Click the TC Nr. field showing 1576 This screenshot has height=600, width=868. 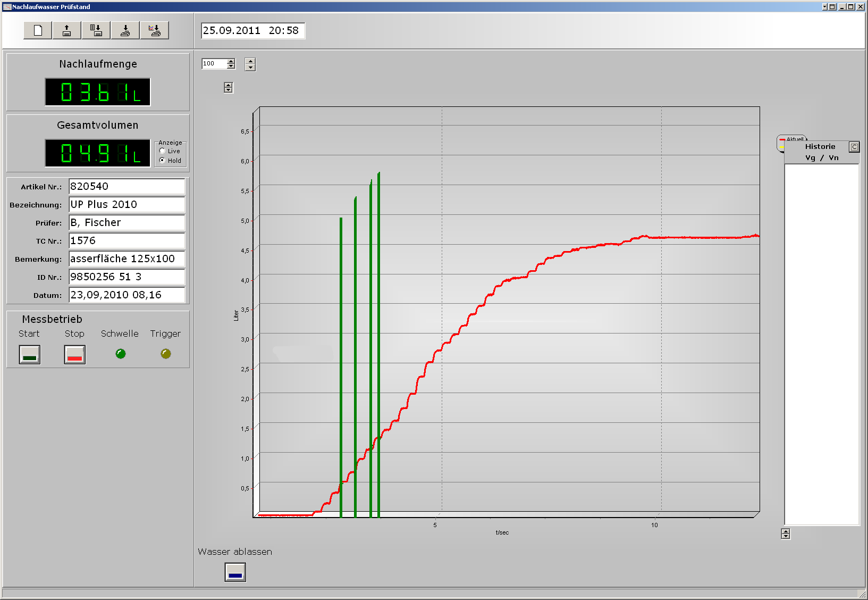pyautogui.click(x=127, y=241)
